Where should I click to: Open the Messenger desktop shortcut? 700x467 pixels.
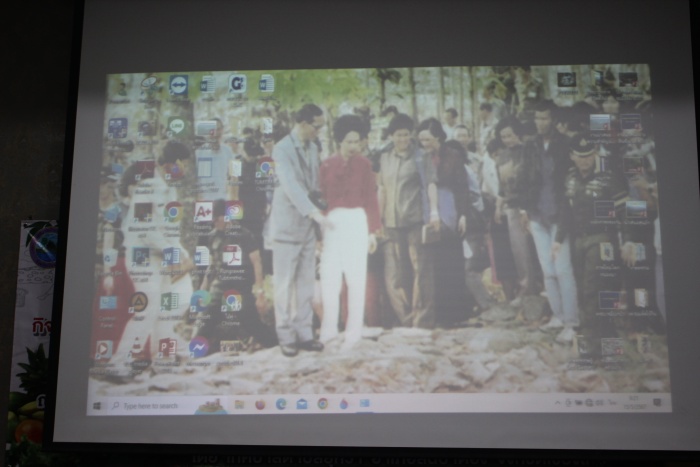[199, 347]
